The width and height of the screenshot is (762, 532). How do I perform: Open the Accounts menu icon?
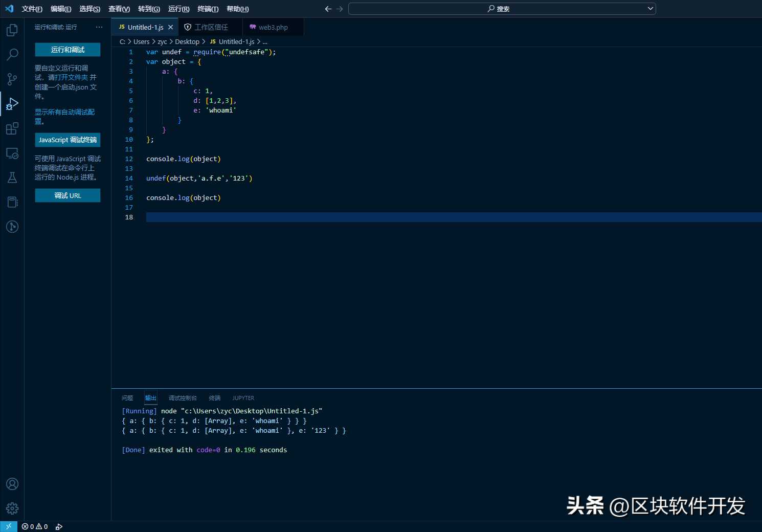(12, 484)
